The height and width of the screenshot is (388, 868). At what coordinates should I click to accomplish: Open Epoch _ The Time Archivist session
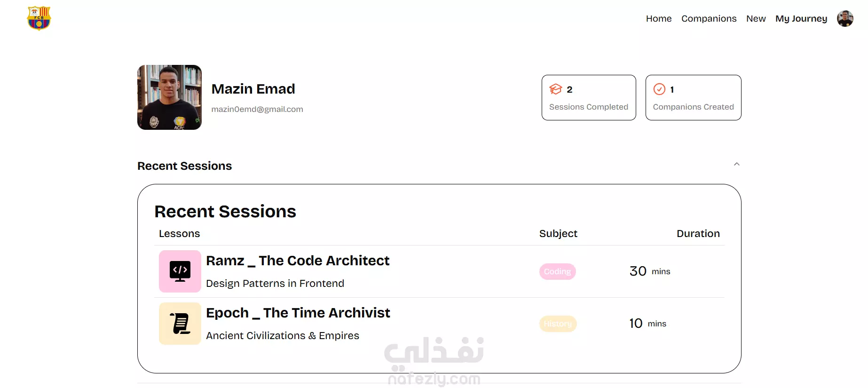pos(298,313)
